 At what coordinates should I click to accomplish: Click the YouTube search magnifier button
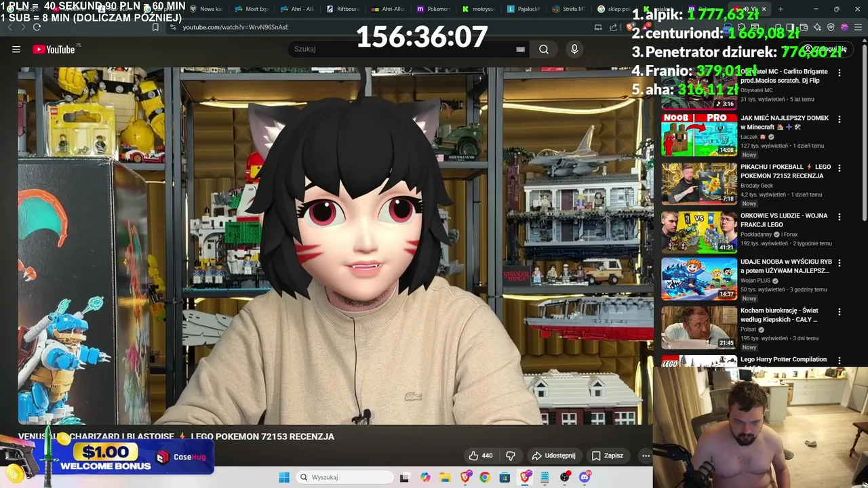(x=544, y=49)
